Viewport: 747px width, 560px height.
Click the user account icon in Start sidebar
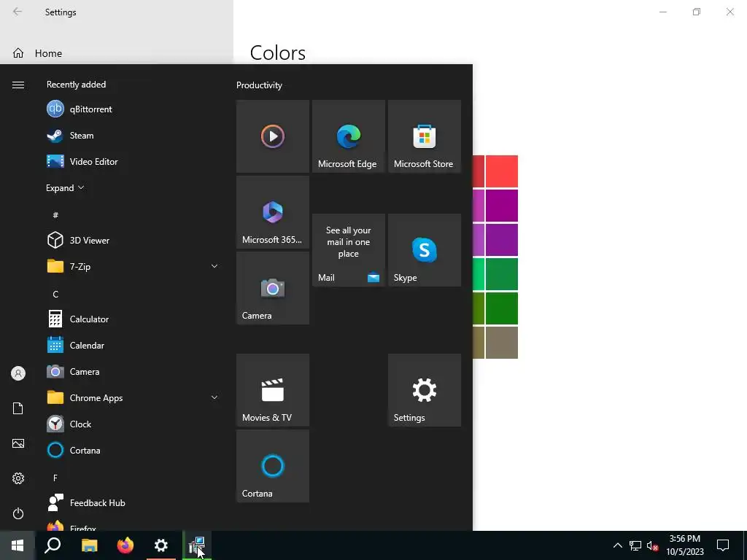coord(18,373)
